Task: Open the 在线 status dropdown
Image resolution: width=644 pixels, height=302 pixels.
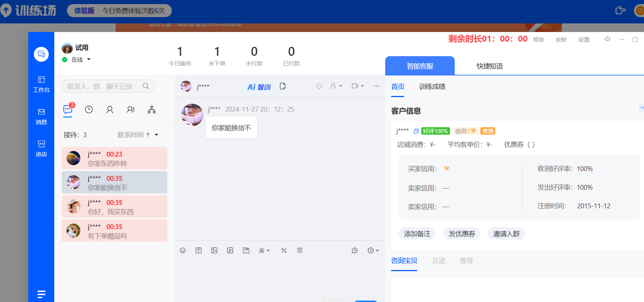Action: click(89, 60)
